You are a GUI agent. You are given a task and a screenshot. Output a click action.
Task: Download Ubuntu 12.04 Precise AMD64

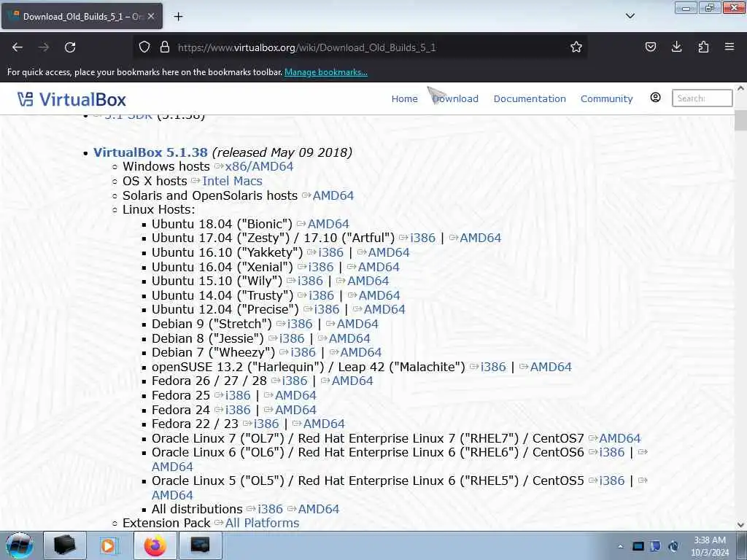[384, 309]
